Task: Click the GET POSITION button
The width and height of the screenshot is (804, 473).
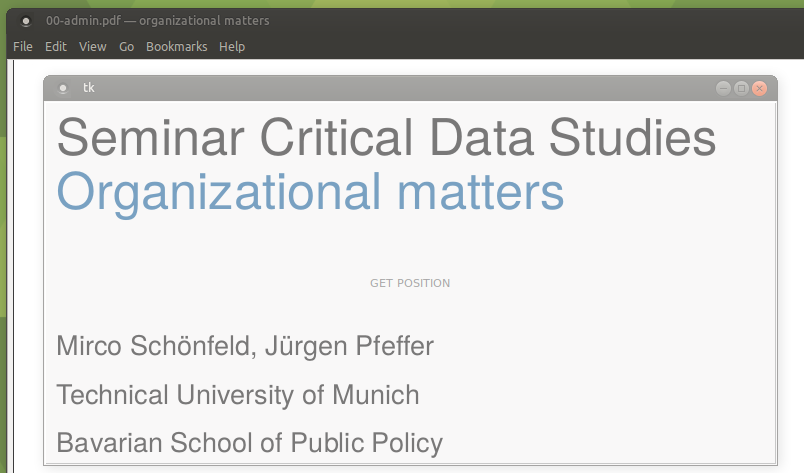Action: pyautogui.click(x=410, y=283)
